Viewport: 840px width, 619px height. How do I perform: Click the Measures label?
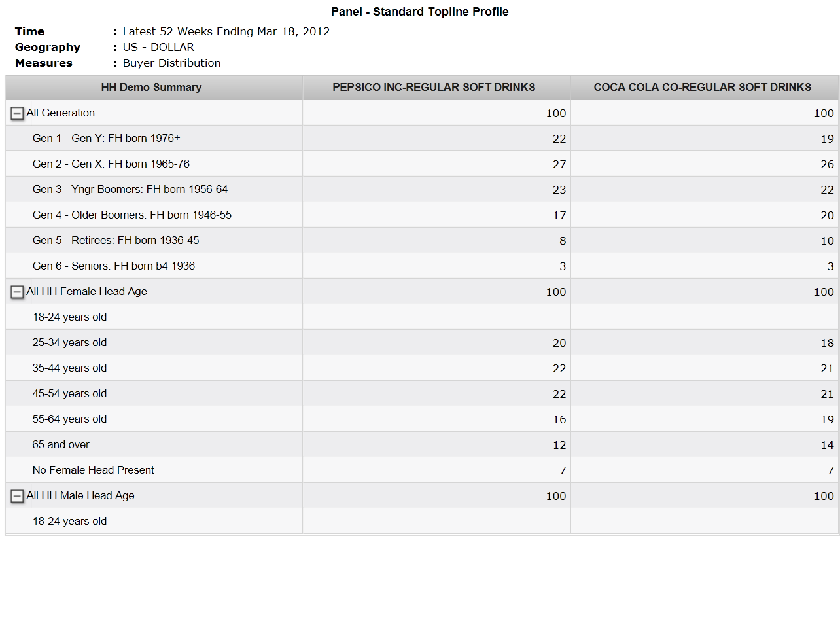click(x=44, y=63)
